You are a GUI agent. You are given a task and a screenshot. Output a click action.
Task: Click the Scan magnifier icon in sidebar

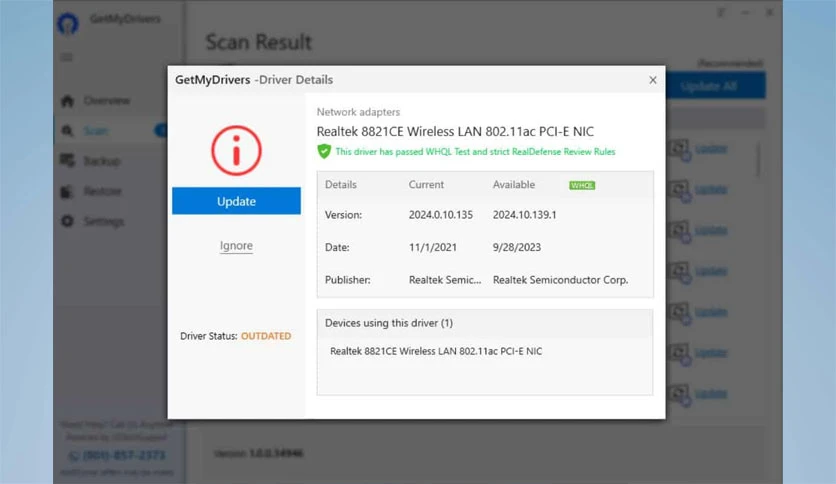point(67,131)
